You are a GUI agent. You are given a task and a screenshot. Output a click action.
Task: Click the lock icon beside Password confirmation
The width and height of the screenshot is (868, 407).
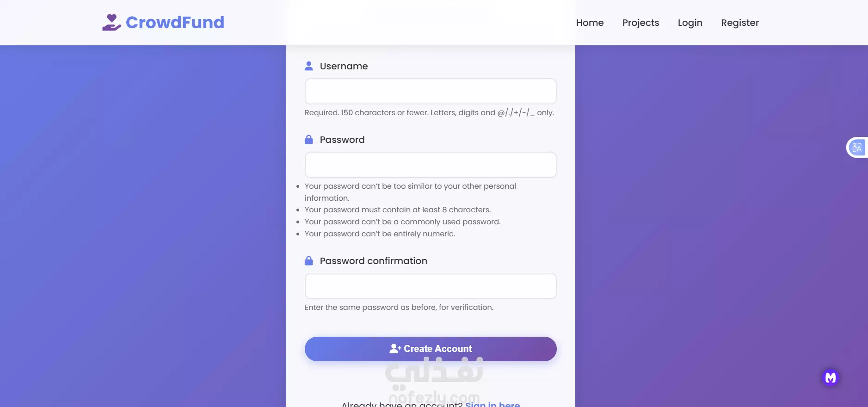tap(309, 261)
